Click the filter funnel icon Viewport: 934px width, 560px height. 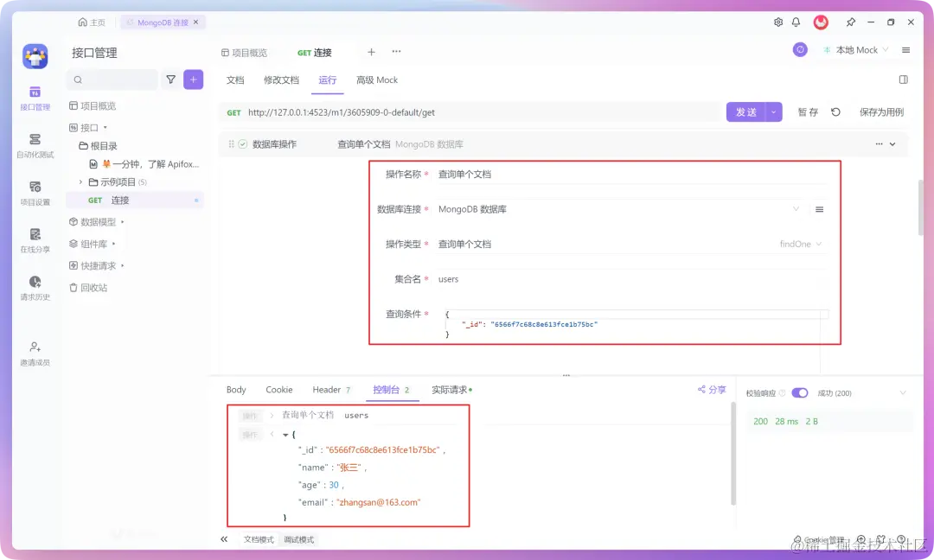tap(171, 80)
